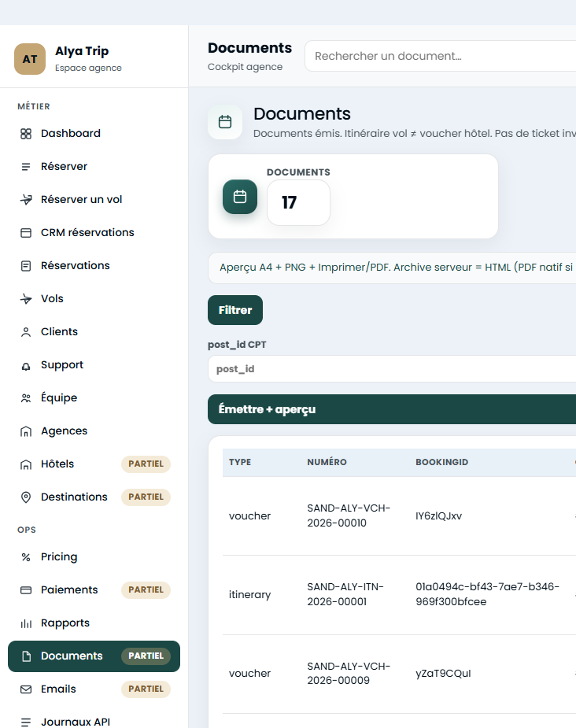Click the Aperçu A4 + PNG info banner
The image size is (576, 728).
pyautogui.click(x=392, y=268)
